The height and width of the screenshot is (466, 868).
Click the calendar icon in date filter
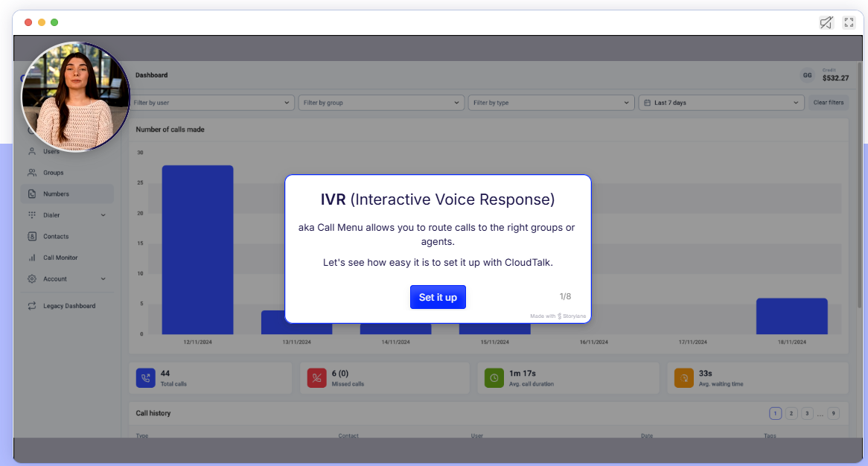[647, 103]
